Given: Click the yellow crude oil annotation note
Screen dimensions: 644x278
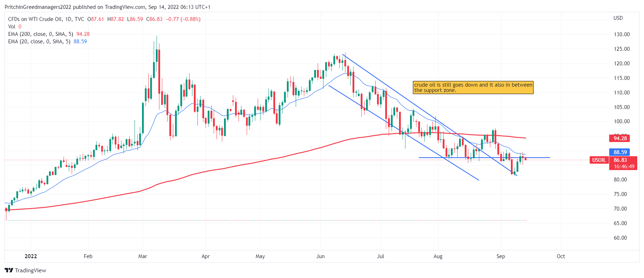Looking at the screenshot, I should pyautogui.click(x=473, y=87).
